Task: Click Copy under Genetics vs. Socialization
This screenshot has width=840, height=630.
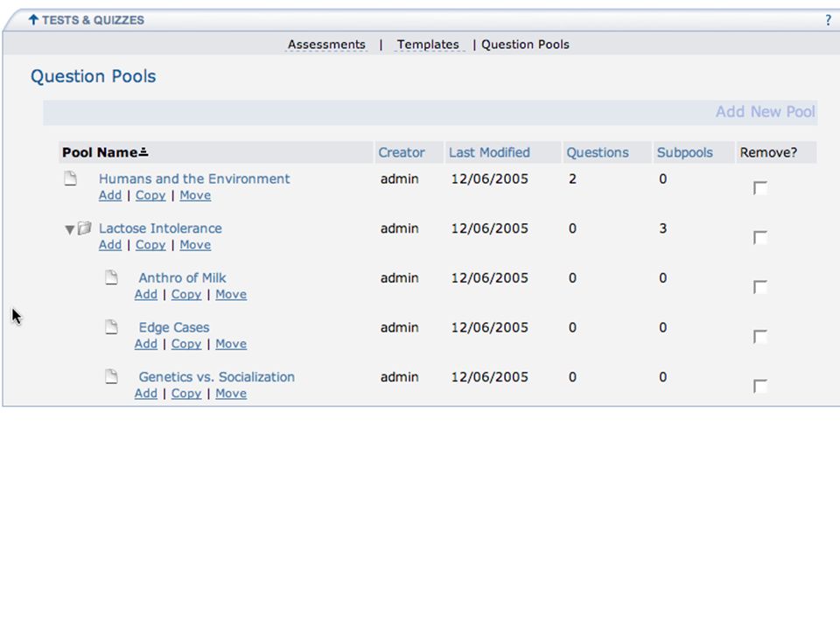Action: [186, 394]
